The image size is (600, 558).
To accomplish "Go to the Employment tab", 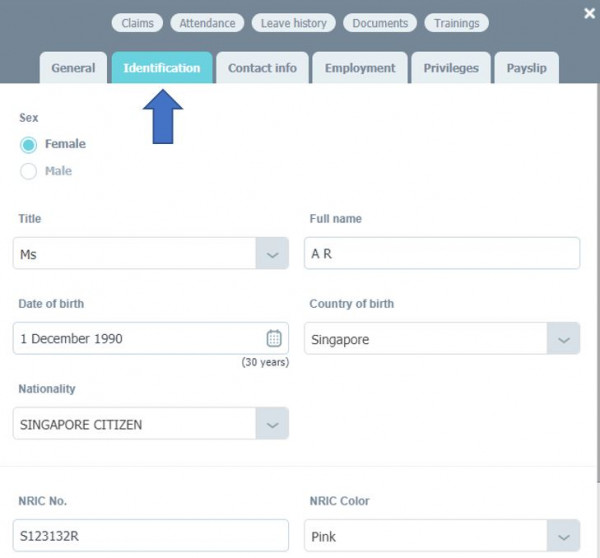I will (x=359, y=68).
